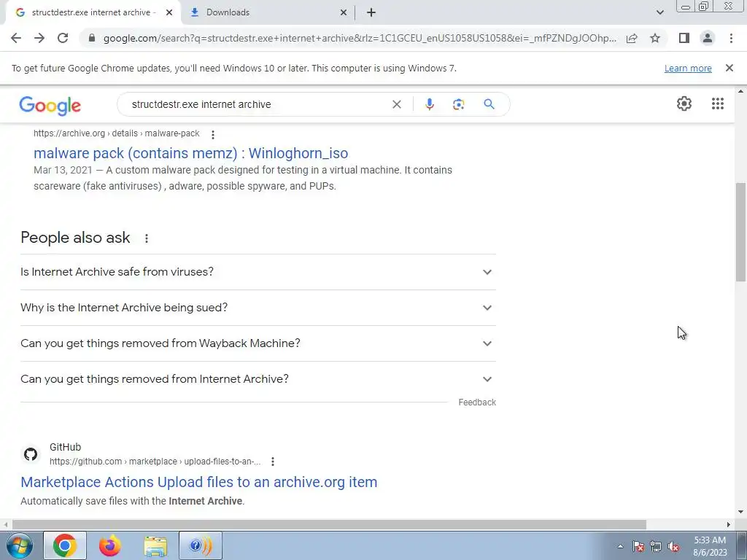Viewport: 747px width, 560px height.
Task: Go back to the previous page
Action: (16, 38)
